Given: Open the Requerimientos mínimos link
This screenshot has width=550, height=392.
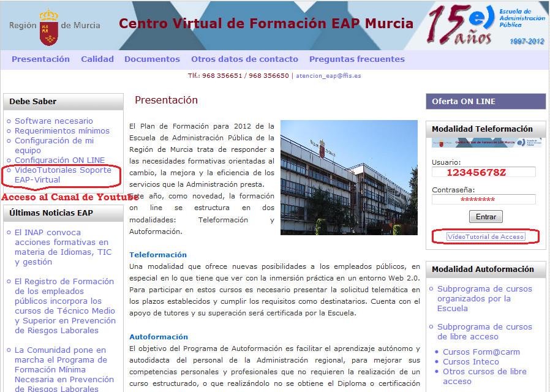Looking at the screenshot, I should coord(62,131).
